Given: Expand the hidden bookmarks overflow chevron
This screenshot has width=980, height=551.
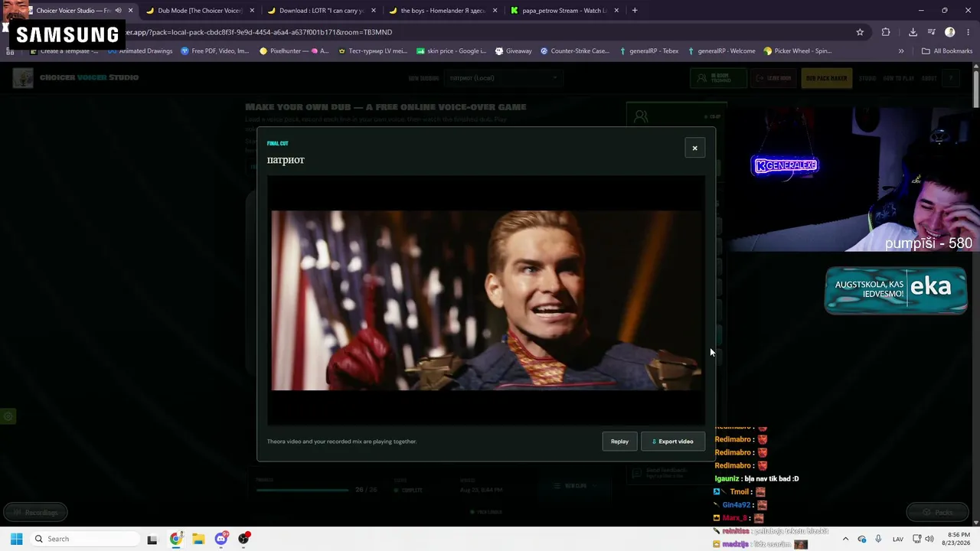Looking at the screenshot, I should (x=901, y=51).
